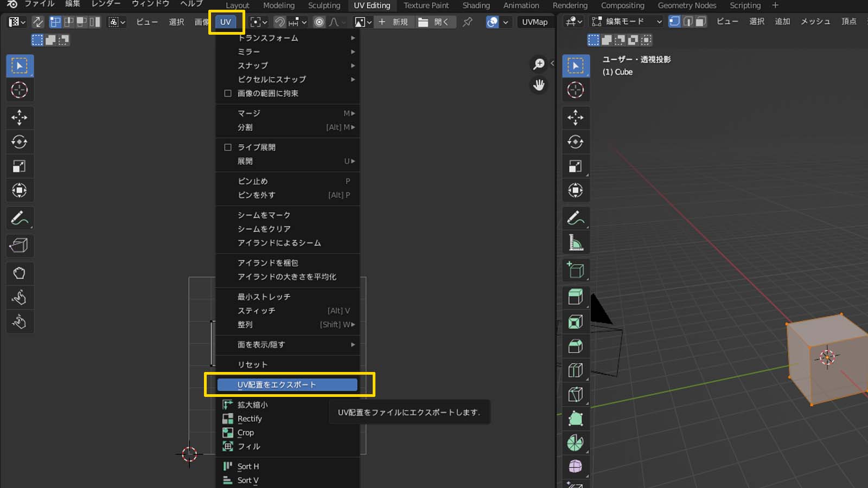
Task: Click the UVMap name field
Action: pyautogui.click(x=534, y=22)
